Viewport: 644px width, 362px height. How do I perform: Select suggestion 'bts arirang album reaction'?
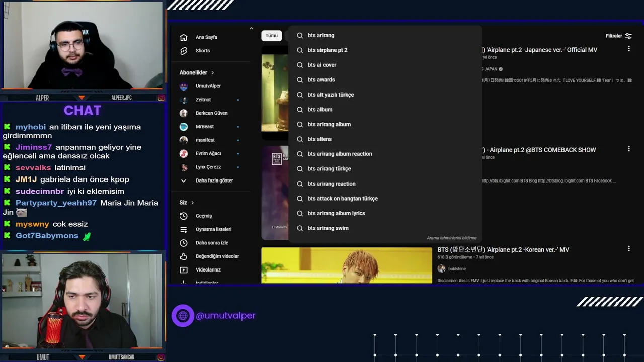pyautogui.click(x=385, y=154)
